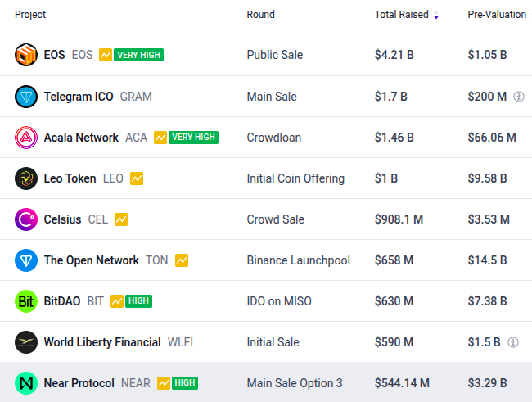Screen dimensions: 532x402
Task: Open the Acala Network project link
Action: [81, 138]
